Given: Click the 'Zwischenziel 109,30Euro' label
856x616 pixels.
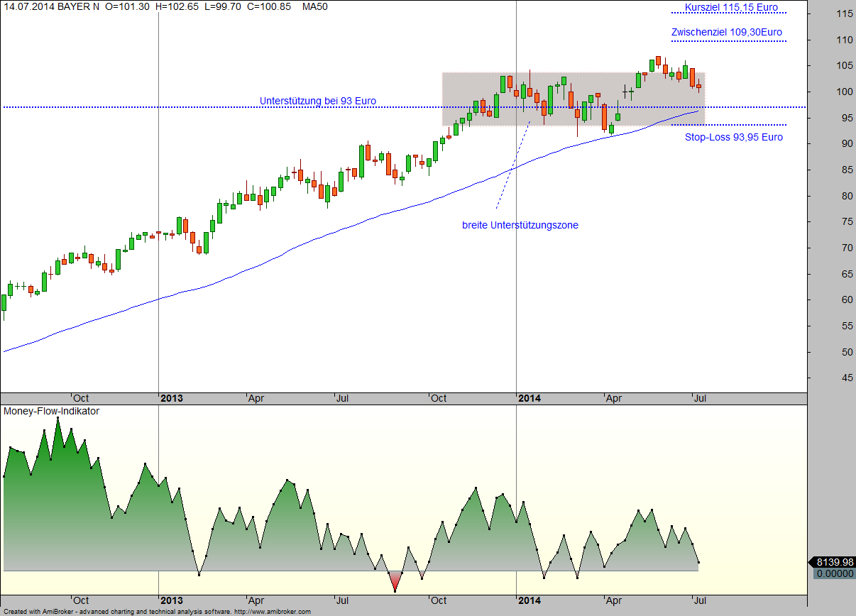Looking at the screenshot, I should click(x=727, y=32).
